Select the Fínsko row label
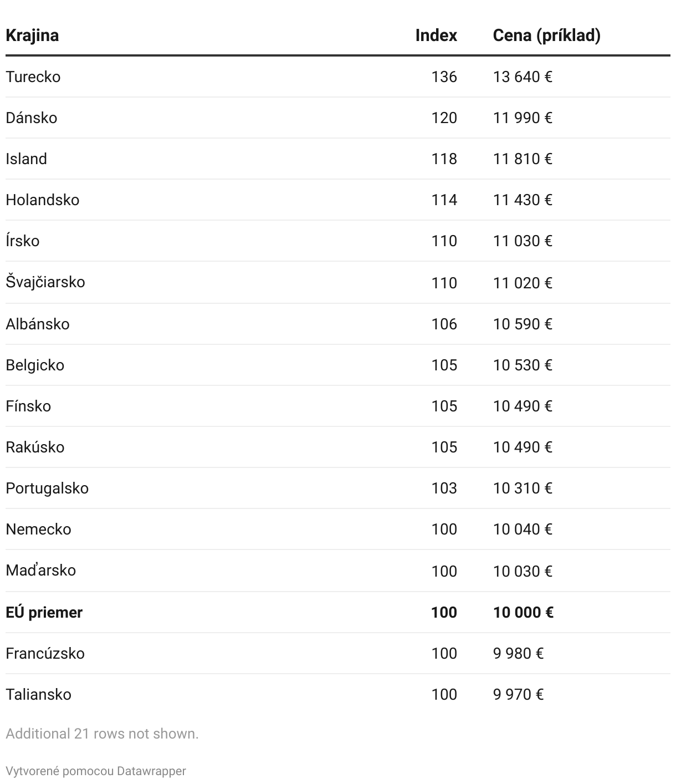This screenshot has height=784, width=676. [28, 406]
